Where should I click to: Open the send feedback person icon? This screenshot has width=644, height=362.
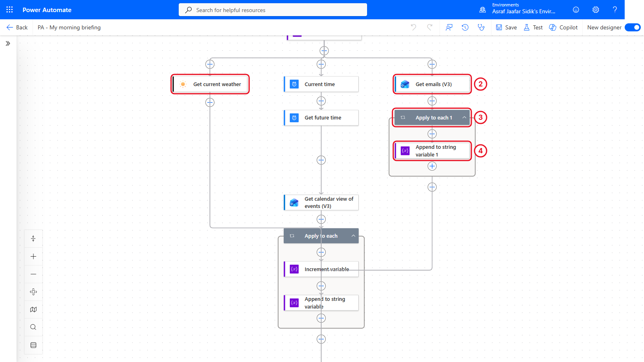(x=449, y=27)
